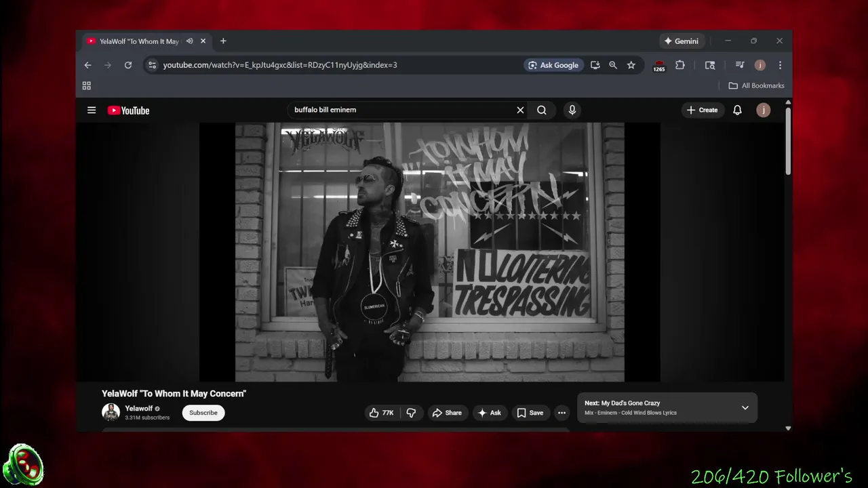868x488 pixels.
Task: Click the 3.31M subscribers text
Action: [147, 418]
